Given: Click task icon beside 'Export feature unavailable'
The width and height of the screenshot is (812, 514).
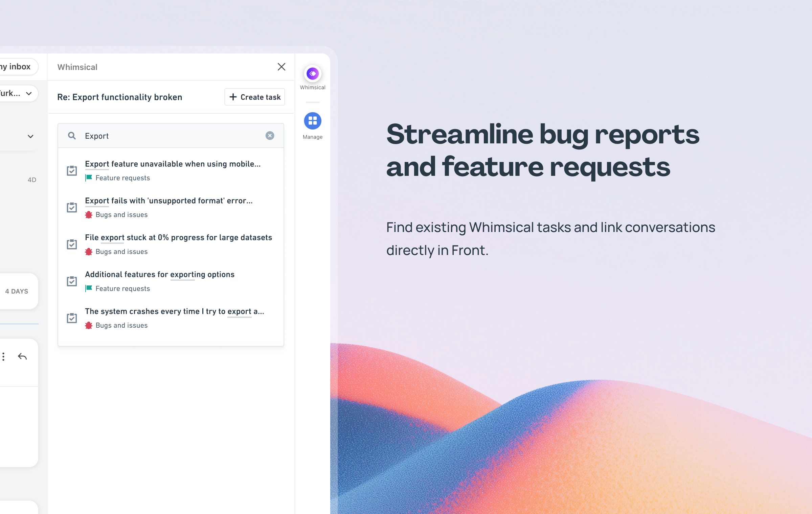Looking at the screenshot, I should pyautogui.click(x=72, y=171).
